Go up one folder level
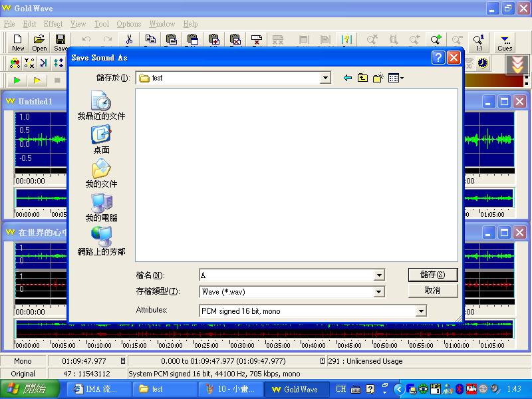532x399 pixels. point(362,78)
